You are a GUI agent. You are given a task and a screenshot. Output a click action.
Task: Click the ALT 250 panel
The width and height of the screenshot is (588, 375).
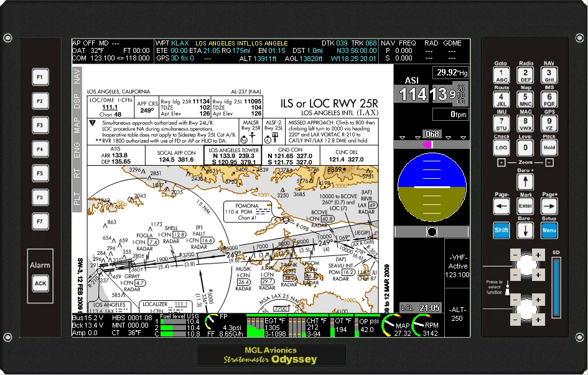(457, 314)
